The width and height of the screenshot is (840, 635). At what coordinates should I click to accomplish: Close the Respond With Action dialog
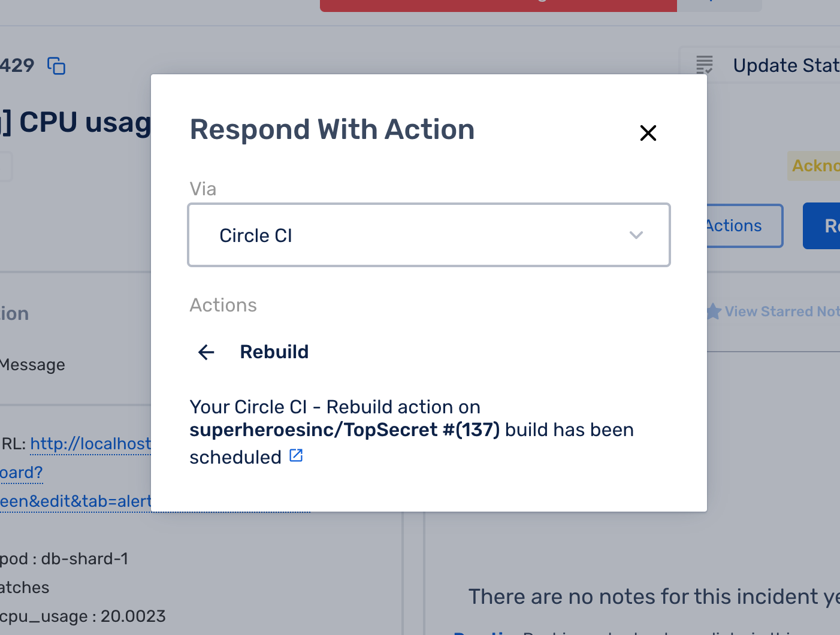point(648,133)
